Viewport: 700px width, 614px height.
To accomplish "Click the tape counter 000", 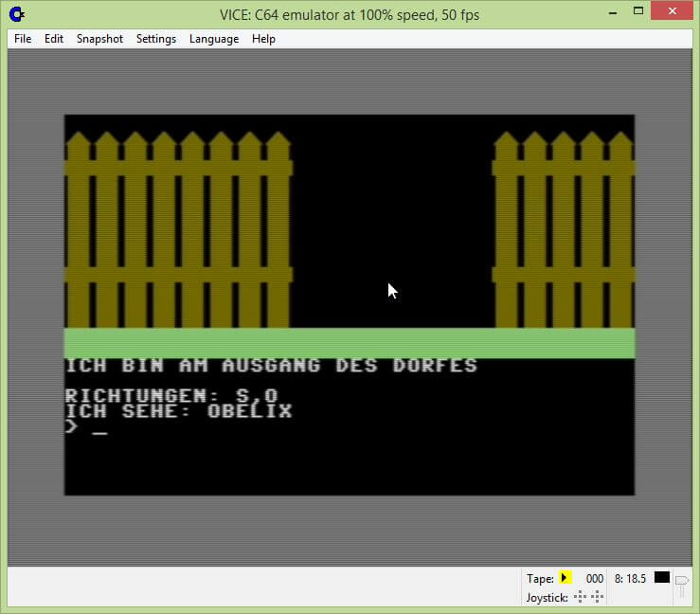I will point(594,579).
